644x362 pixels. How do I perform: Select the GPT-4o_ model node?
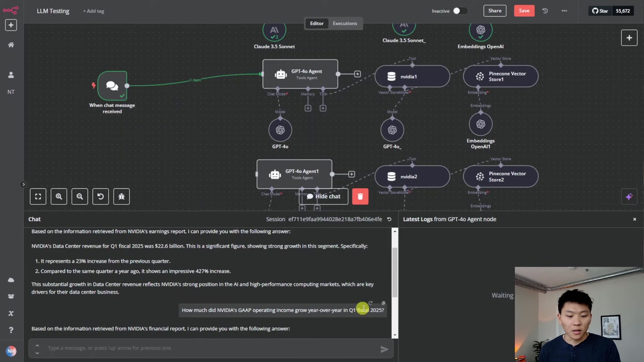392,130
